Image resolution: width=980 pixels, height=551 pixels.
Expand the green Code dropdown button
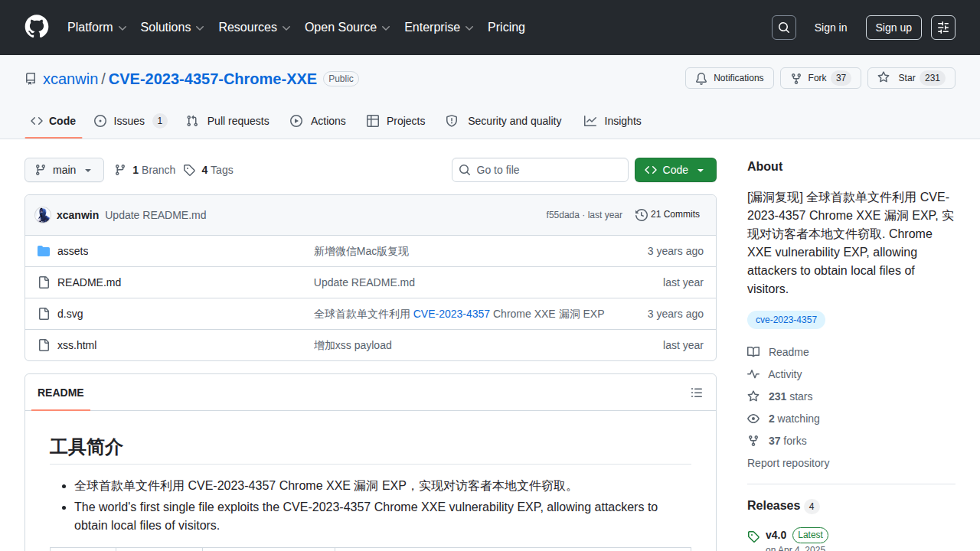point(675,170)
